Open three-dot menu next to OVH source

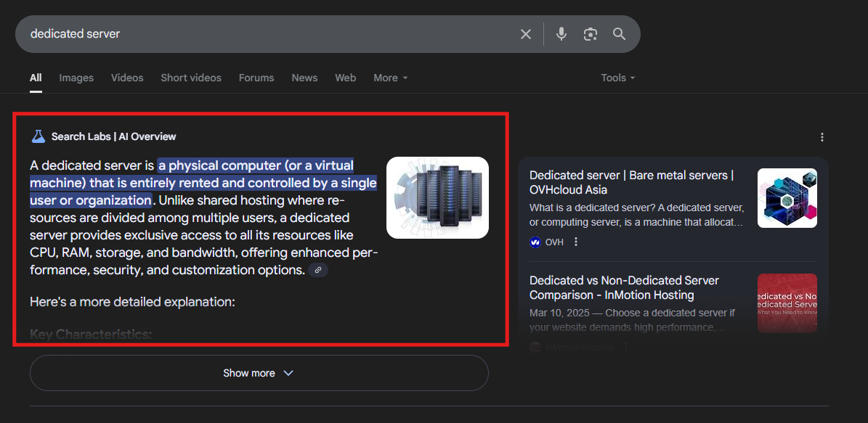tap(576, 242)
